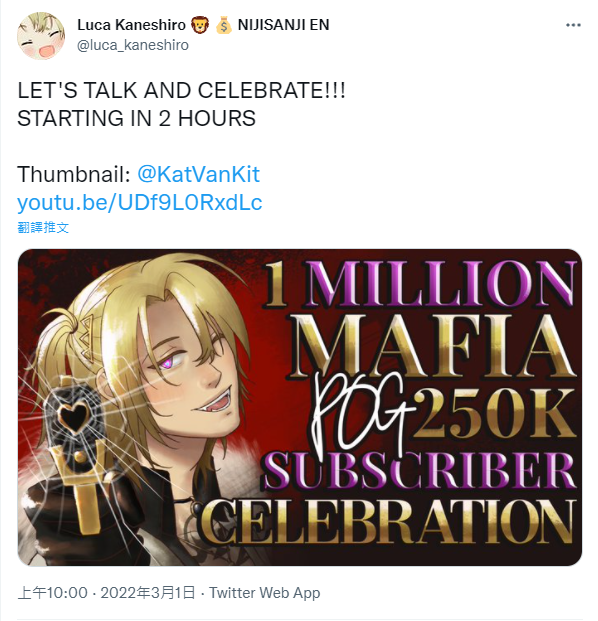Open the @luca_kaneshiro handle
Screen dimensions: 598x621
click(x=133, y=45)
